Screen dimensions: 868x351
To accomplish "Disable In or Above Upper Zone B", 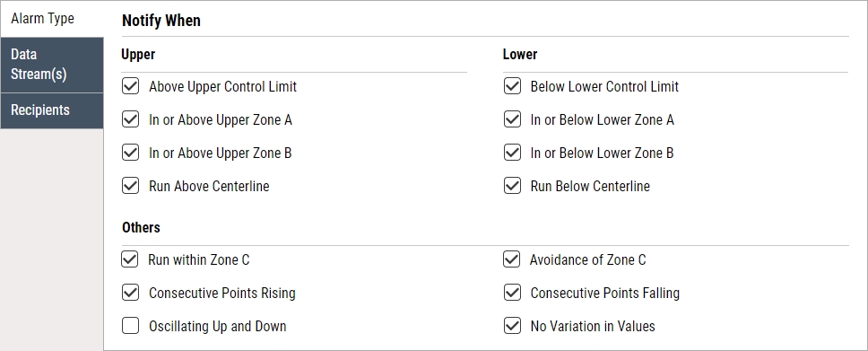I will pyautogui.click(x=130, y=153).
